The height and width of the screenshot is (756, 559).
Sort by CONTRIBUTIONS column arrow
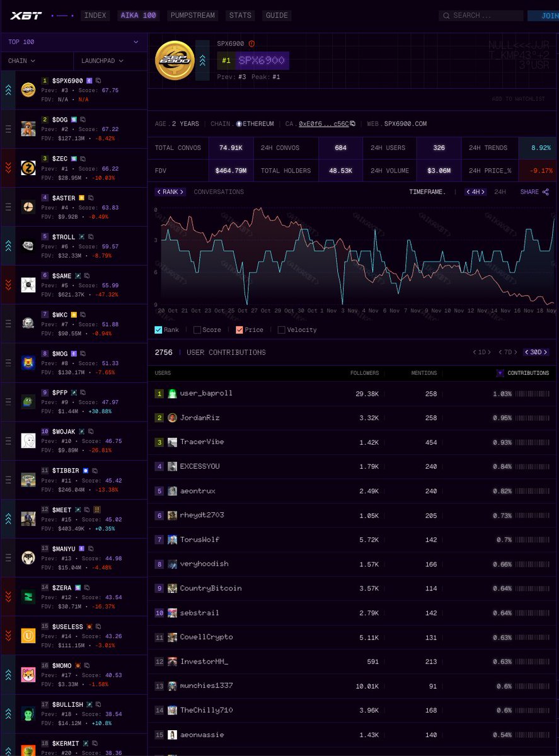point(500,373)
